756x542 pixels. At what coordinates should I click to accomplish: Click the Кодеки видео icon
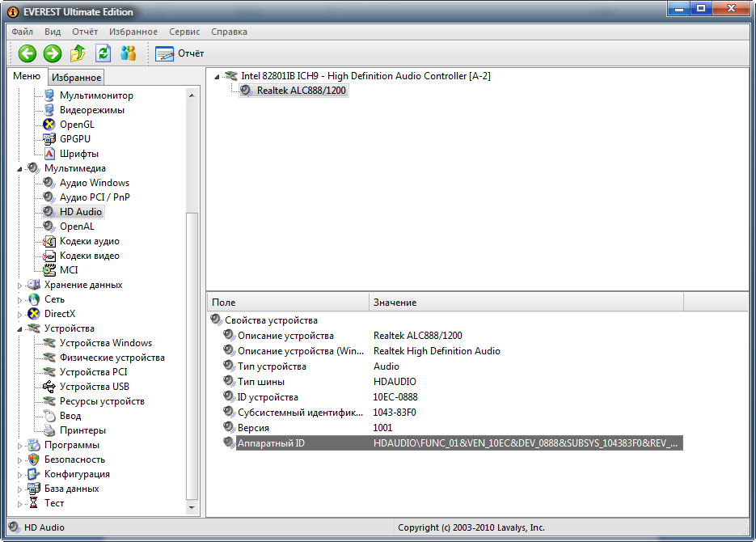pos(49,256)
